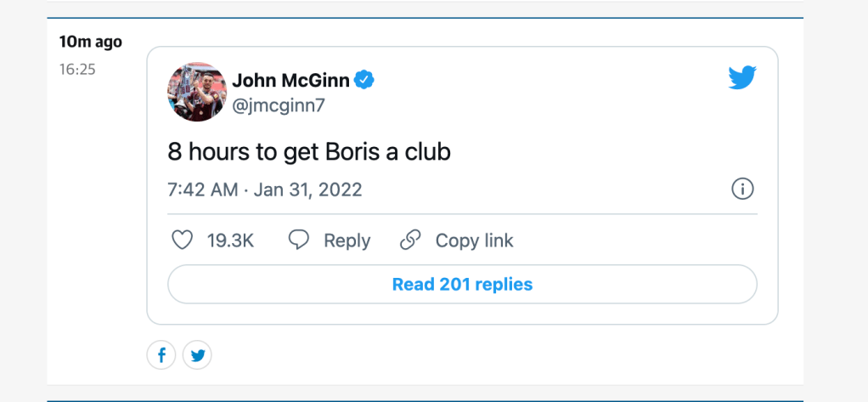Click the 19.3K likes count

[x=230, y=241]
